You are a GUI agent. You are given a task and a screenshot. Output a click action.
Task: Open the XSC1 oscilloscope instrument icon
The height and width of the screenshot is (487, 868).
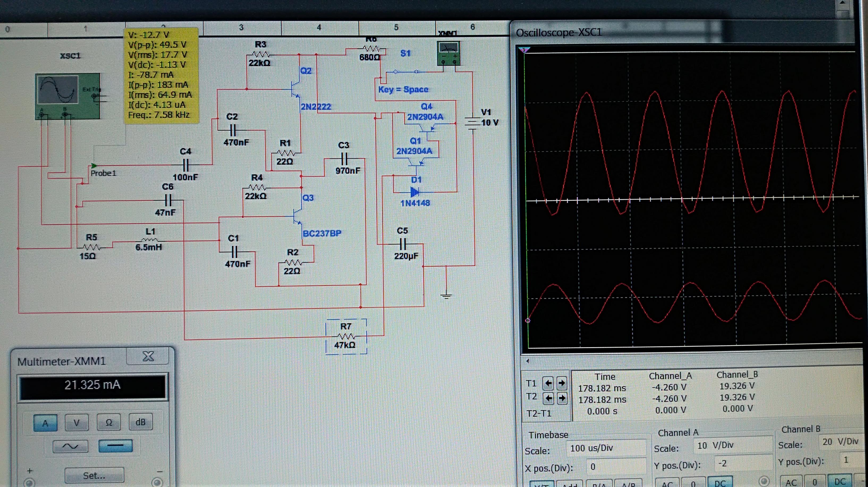[67, 96]
